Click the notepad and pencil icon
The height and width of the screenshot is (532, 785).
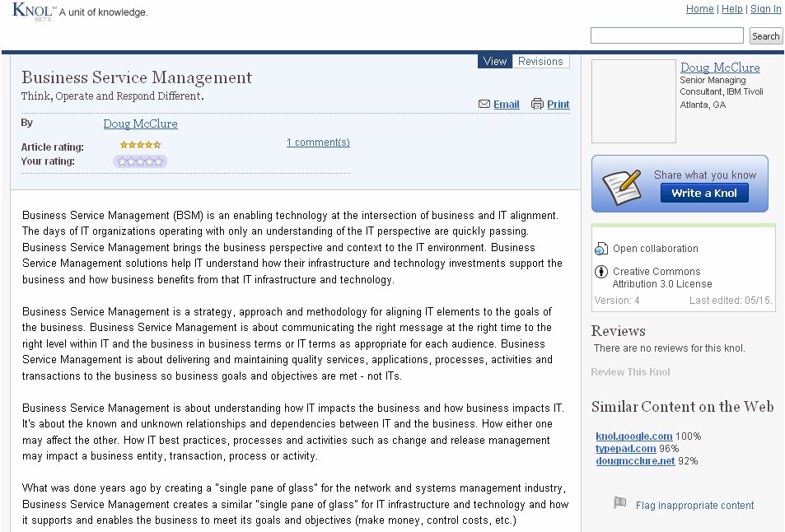click(622, 187)
